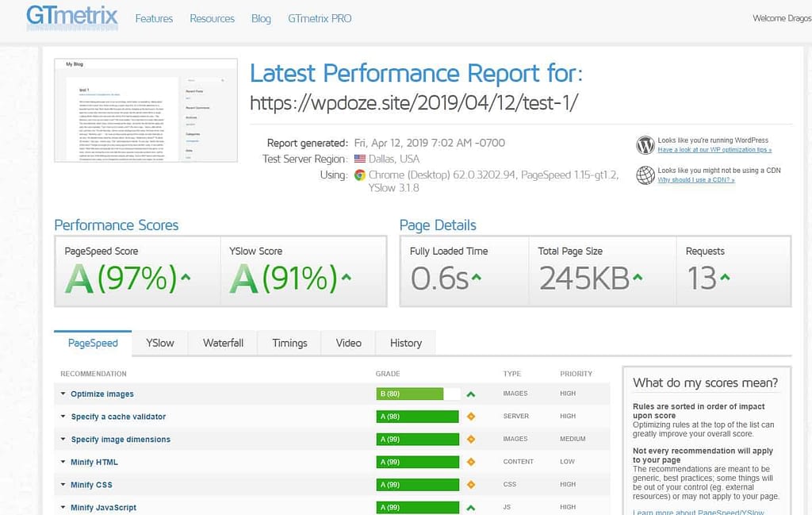Viewport: 812px width, 515px height.
Task: Click arrow beside Total Page Size value
Action: 638,277
